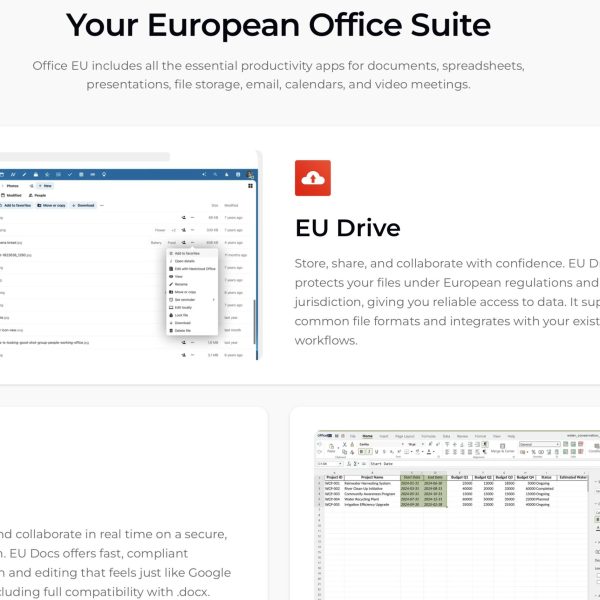Click the Project Name header cell

(372, 477)
